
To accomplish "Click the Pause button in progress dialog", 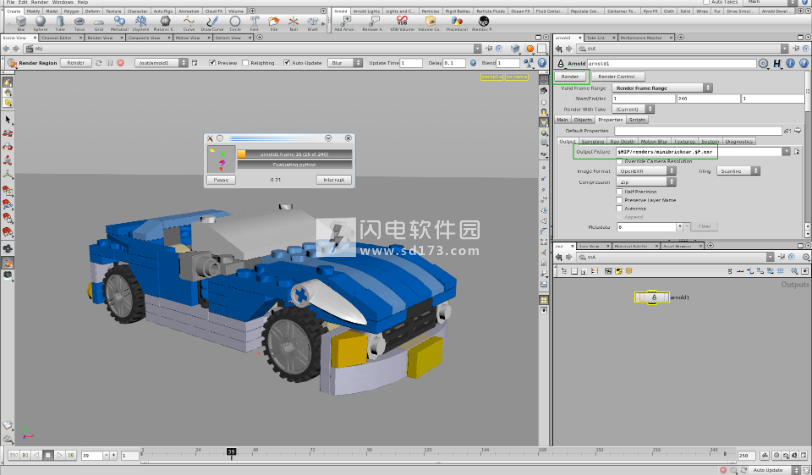I will coord(221,180).
